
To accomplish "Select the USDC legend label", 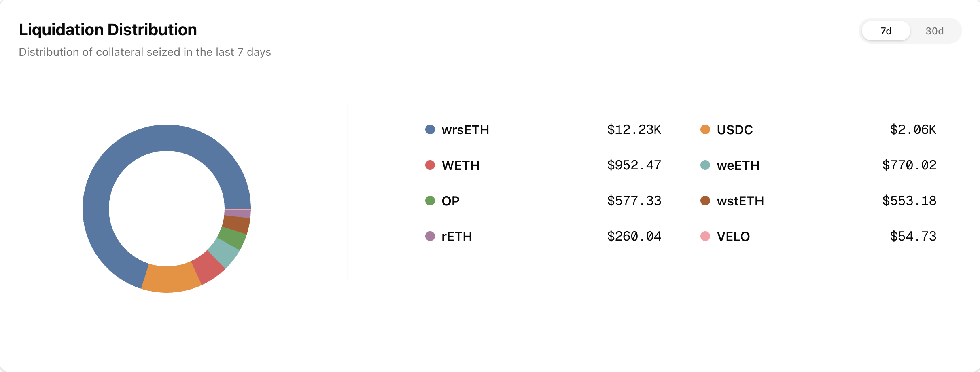I will 734,130.
